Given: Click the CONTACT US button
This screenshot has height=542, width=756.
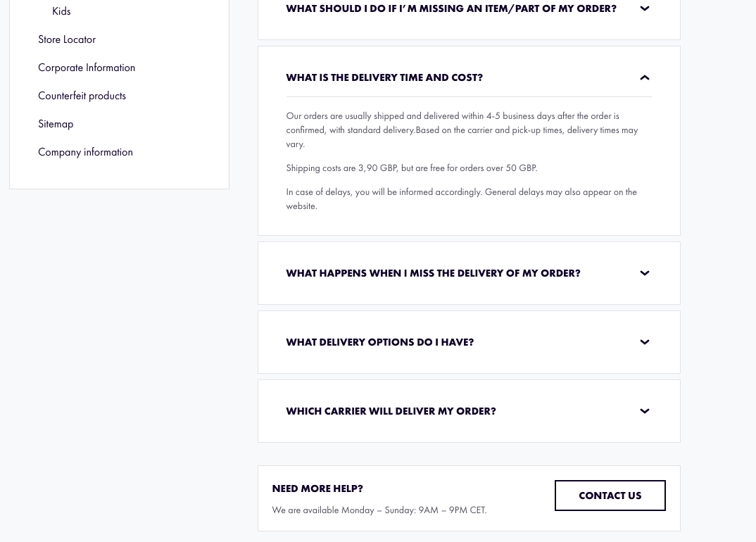Looking at the screenshot, I should point(610,496).
